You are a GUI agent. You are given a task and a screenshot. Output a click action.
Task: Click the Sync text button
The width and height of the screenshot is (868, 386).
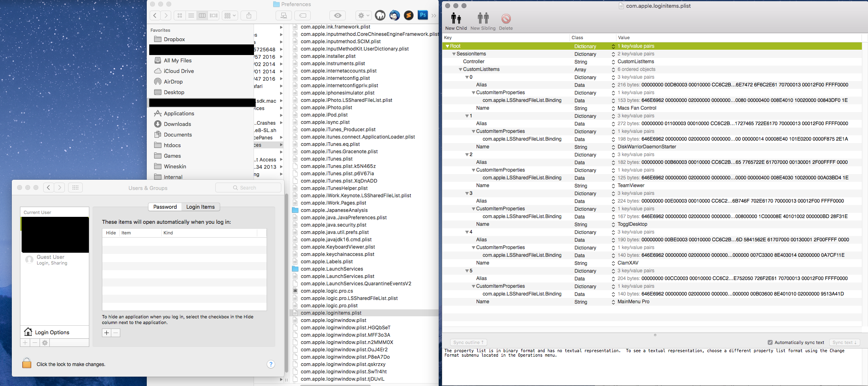point(845,342)
